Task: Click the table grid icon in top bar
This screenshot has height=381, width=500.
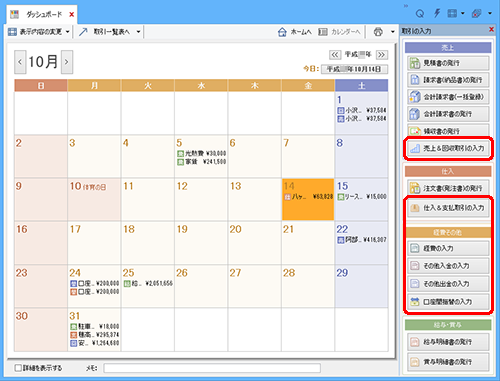Action: [x=452, y=13]
